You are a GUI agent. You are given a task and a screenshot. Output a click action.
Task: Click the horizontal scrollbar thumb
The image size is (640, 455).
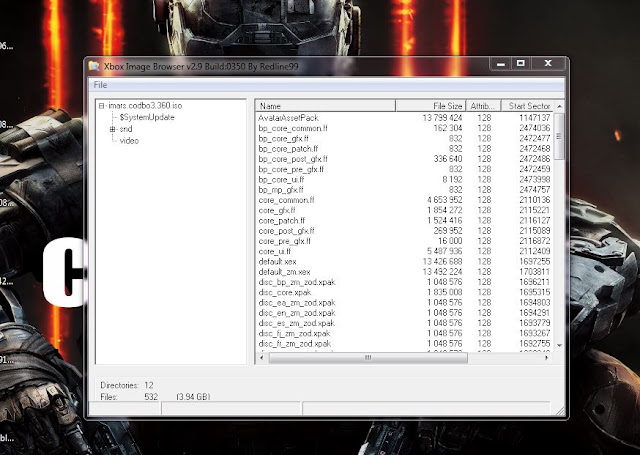click(x=368, y=358)
